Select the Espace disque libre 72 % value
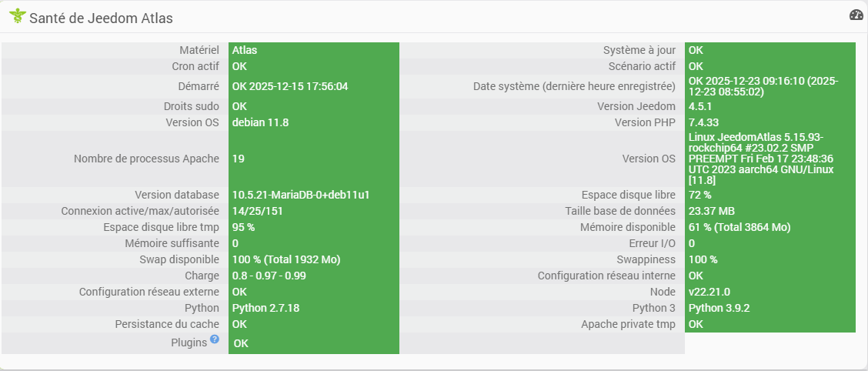Viewport: 868px width, 371px height. coord(700,195)
